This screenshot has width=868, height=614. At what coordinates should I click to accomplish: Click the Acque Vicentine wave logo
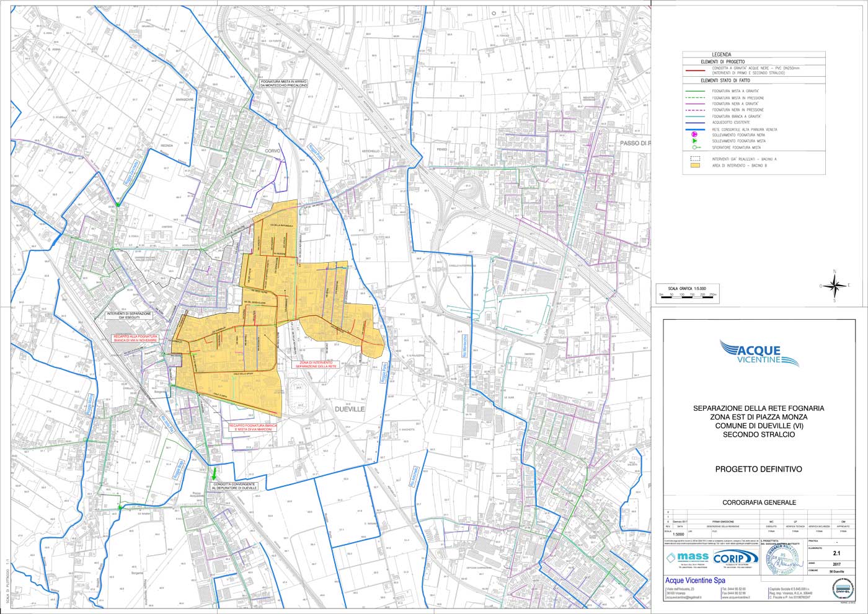(759, 353)
